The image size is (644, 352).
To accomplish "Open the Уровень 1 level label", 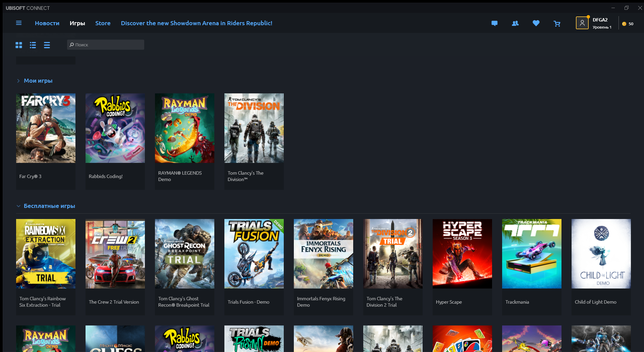I will (x=602, y=27).
